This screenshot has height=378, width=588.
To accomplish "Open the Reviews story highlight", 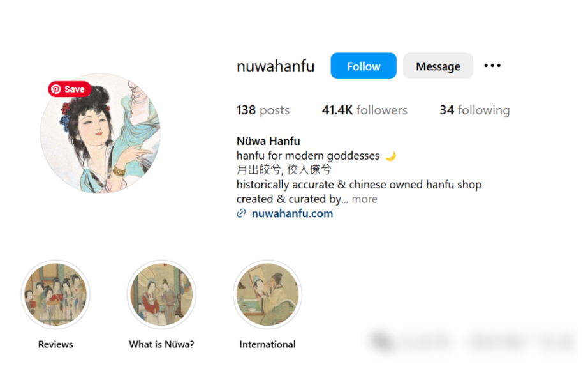I will coord(55,294).
